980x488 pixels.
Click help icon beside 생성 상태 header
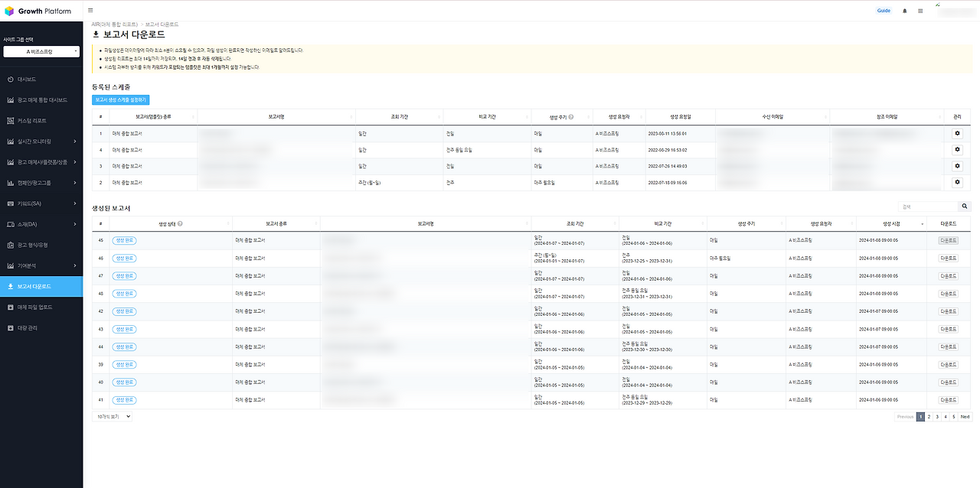pos(179,223)
